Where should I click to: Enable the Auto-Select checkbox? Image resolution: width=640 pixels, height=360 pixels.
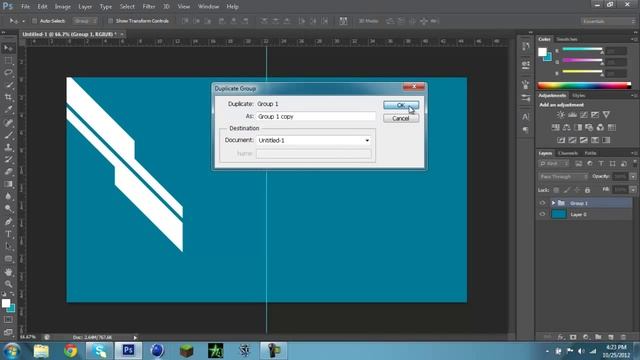click(x=34, y=21)
